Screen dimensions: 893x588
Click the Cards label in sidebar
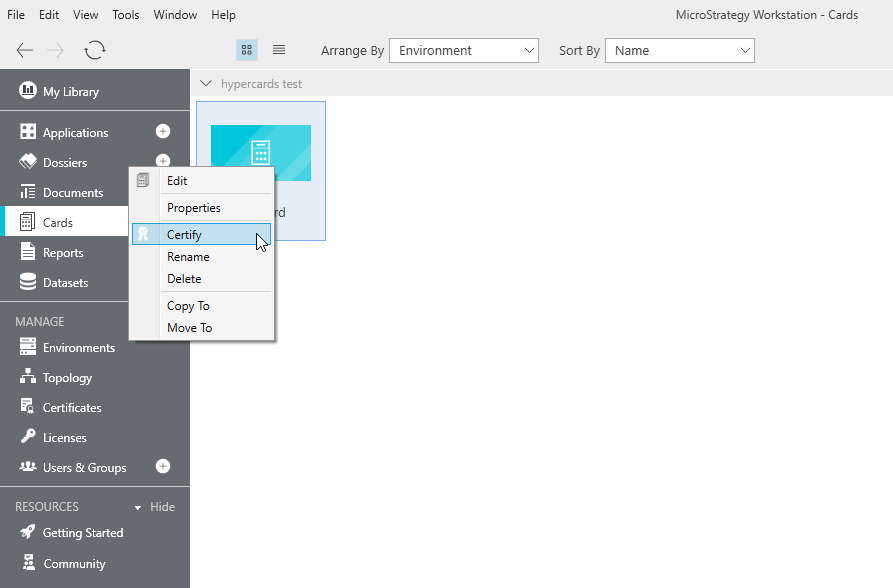[58, 223]
